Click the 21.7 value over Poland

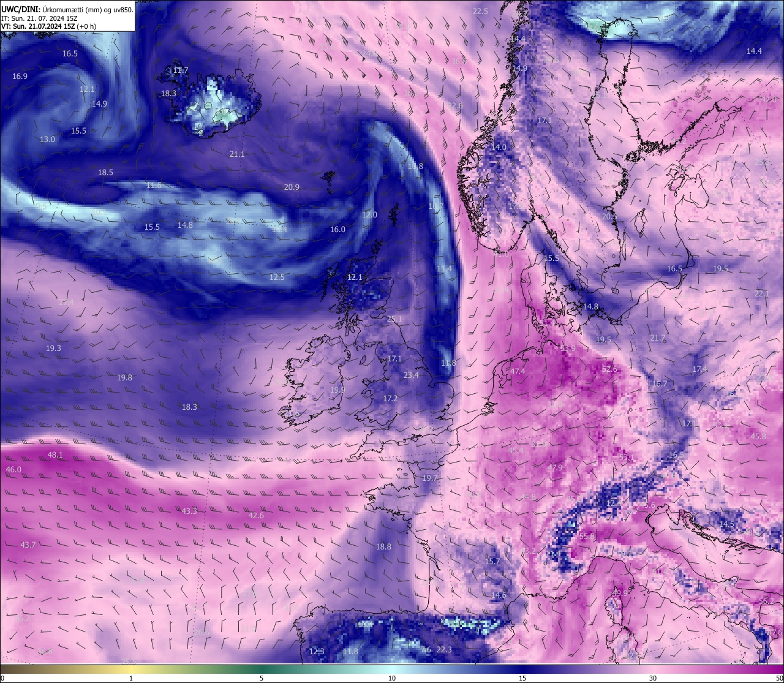tap(657, 338)
